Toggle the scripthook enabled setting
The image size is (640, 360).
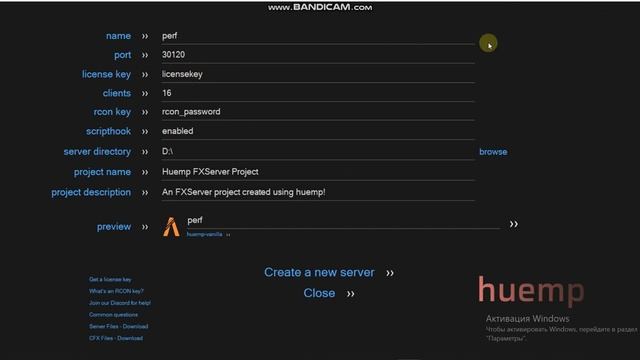pyautogui.click(x=318, y=131)
